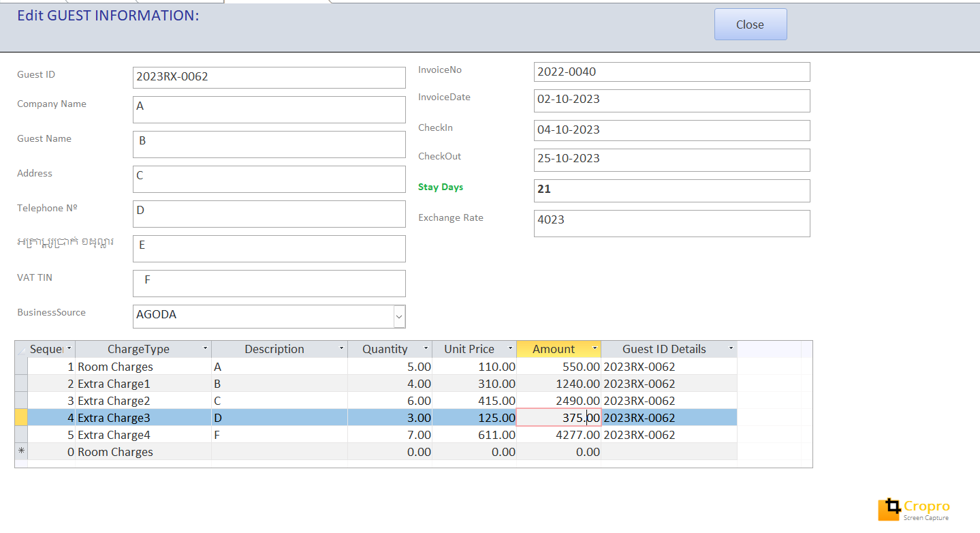
Task: Click the 4277.00 Amount cell
Action: pyautogui.click(x=558, y=435)
